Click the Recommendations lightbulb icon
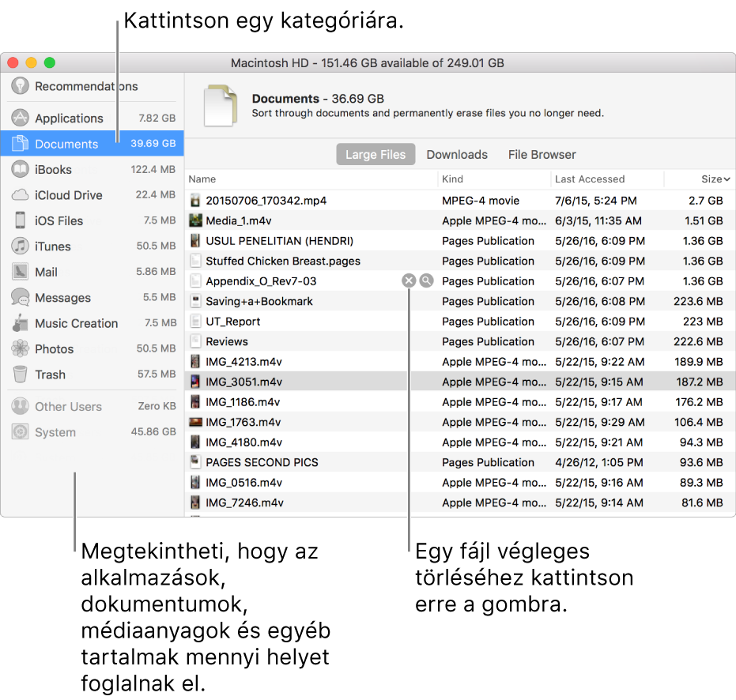 (x=21, y=86)
